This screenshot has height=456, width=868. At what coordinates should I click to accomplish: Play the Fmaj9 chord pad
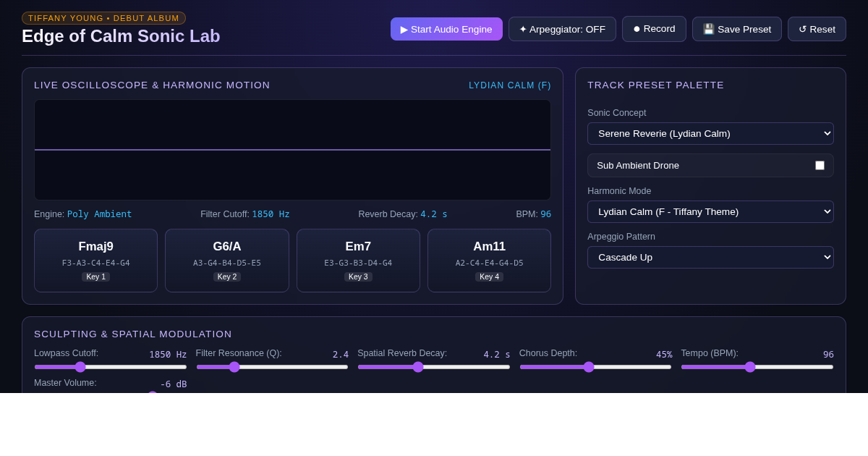95,261
